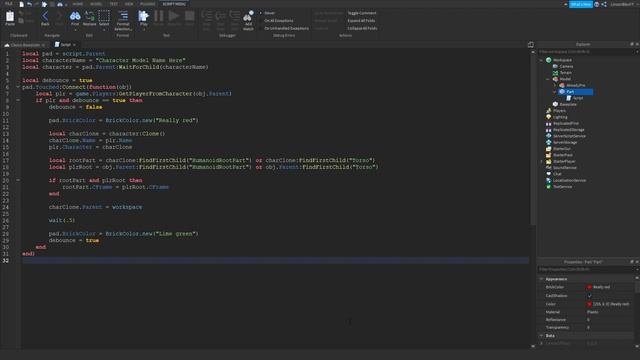Switch to the HOME ribbon tab

click(x=78, y=4)
